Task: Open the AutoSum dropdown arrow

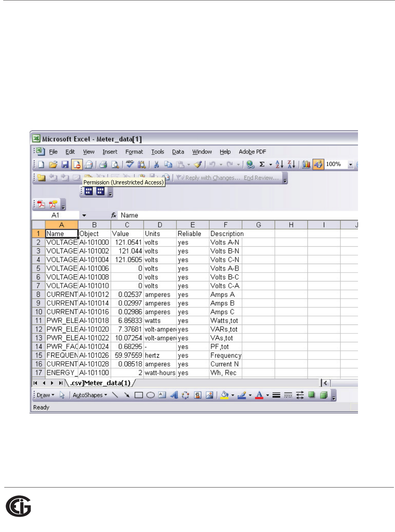Action: pos(270,164)
